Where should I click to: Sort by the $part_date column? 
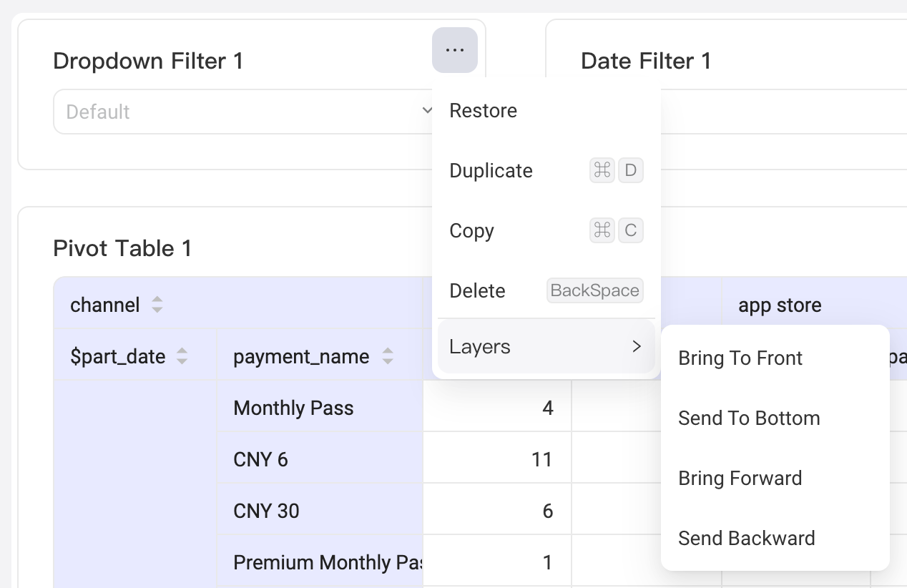point(182,356)
